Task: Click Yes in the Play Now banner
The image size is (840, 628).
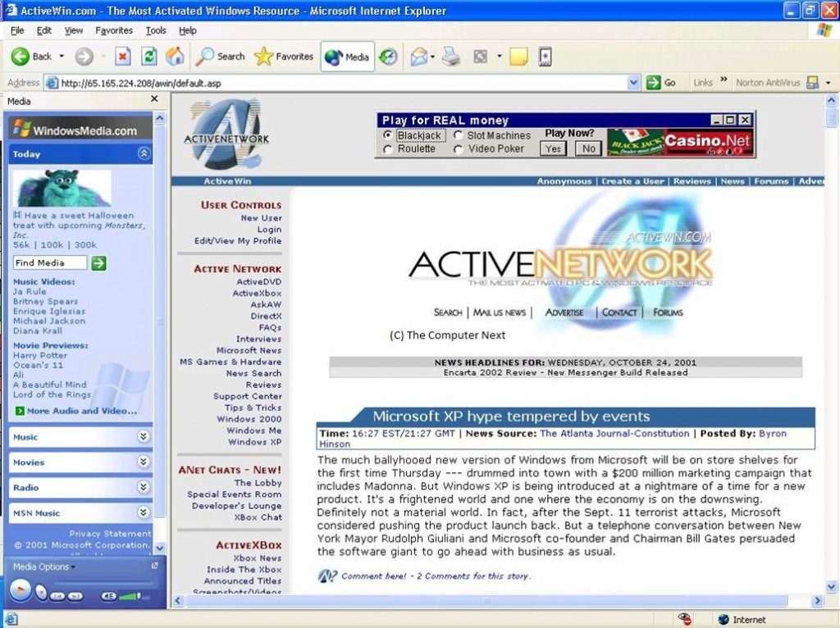Action: point(554,148)
